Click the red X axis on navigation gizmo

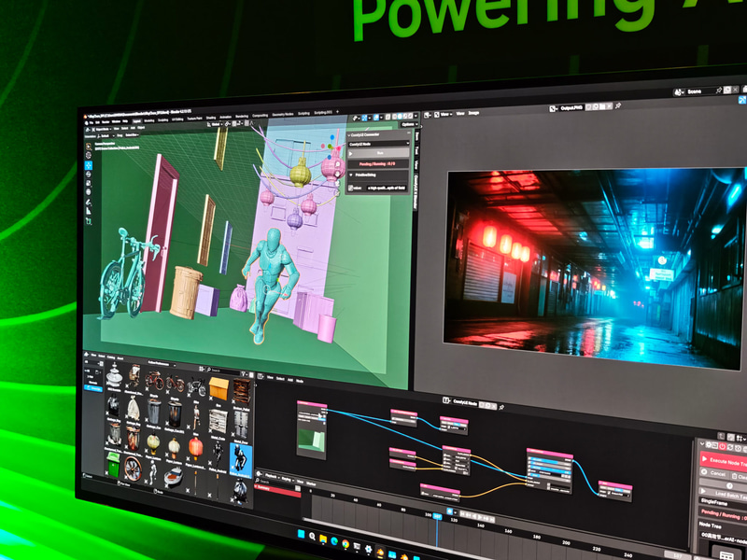pos(339,148)
